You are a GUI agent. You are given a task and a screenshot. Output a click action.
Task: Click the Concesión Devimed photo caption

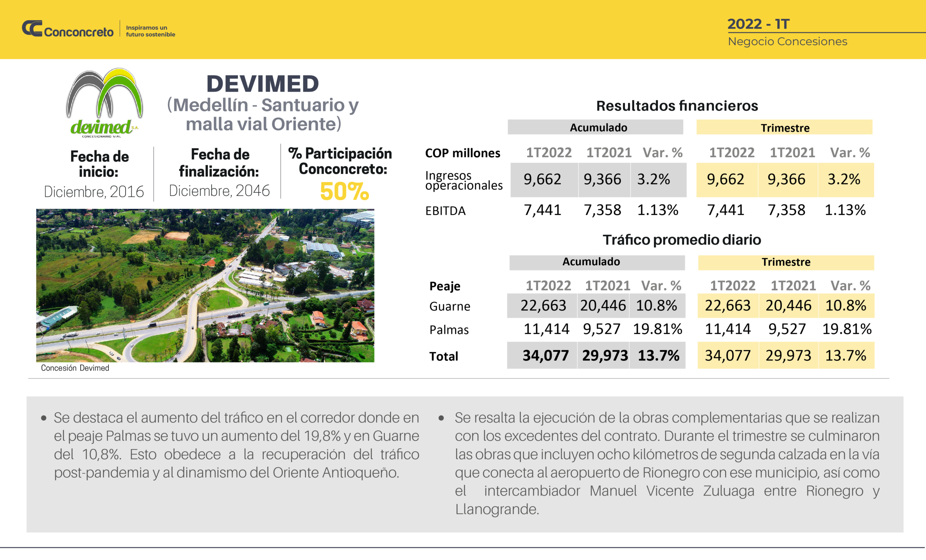tap(75, 368)
